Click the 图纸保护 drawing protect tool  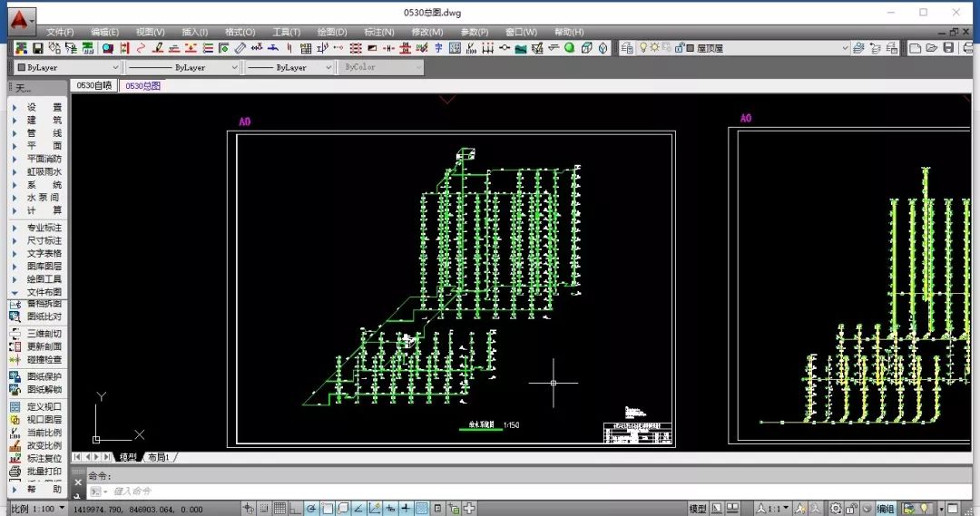click(x=35, y=376)
